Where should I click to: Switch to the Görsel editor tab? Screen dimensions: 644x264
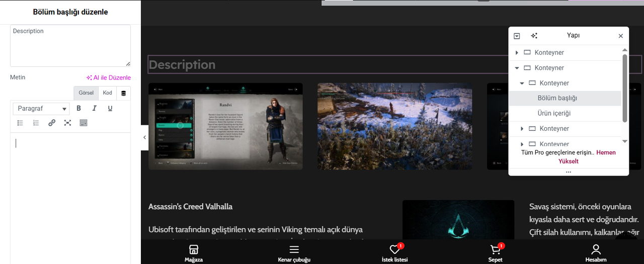pyautogui.click(x=86, y=93)
